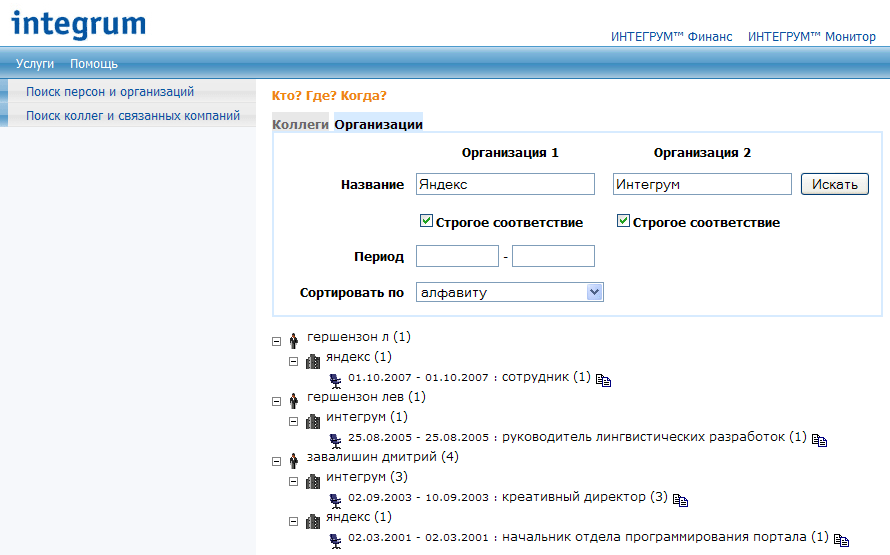
Task: Click the гершензон лев (1) entry
Action: pyautogui.click(x=366, y=397)
